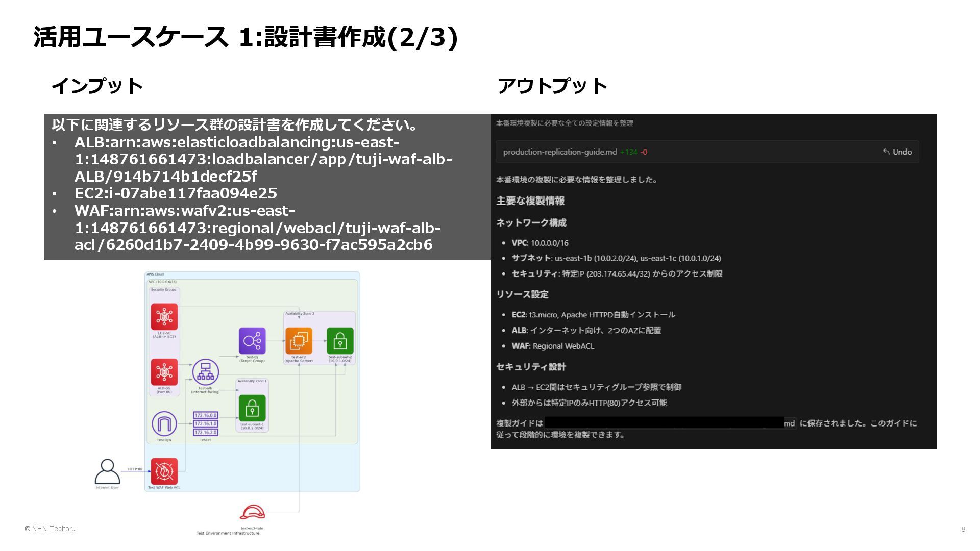Click the インプット heading

pyautogui.click(x=97, y=86)
